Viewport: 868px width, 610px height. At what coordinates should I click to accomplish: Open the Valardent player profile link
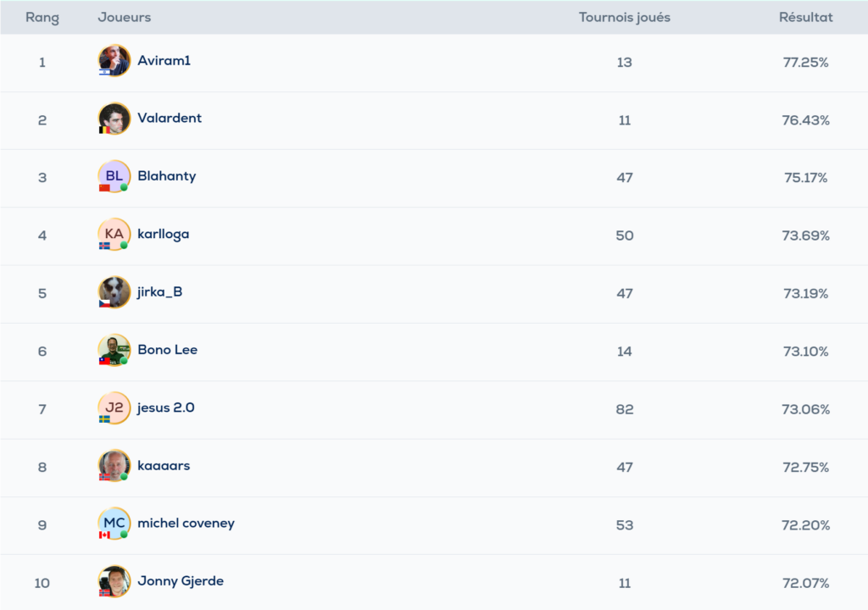point(170,119)
